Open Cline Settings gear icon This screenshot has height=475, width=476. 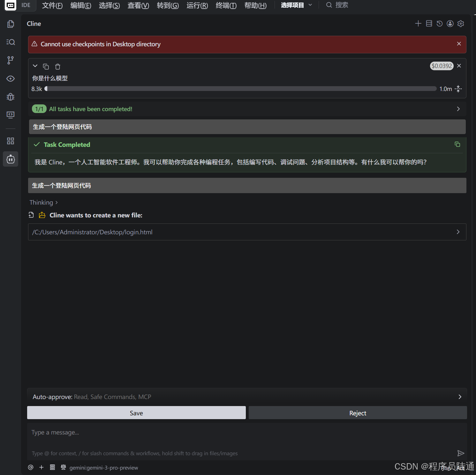[x=461, y=23]
